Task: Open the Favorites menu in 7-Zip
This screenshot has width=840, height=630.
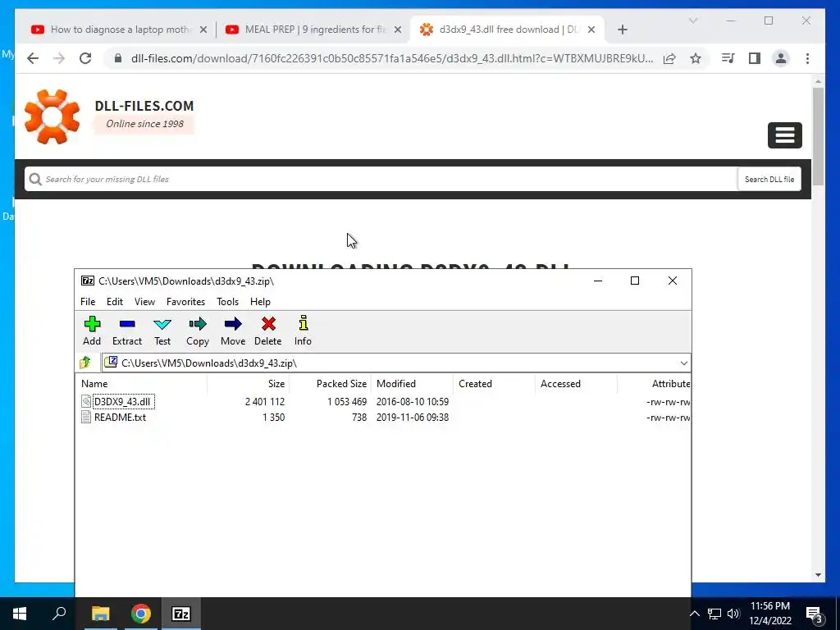Action: 185,302
